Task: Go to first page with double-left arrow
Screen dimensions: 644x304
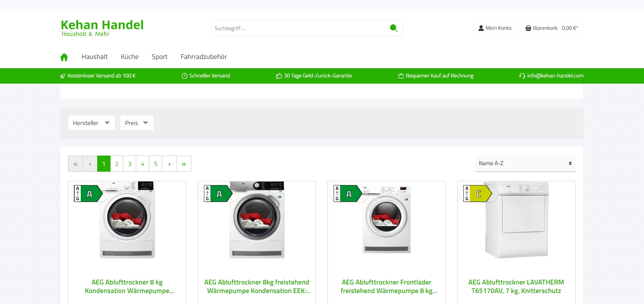Action: coord(76,164)
